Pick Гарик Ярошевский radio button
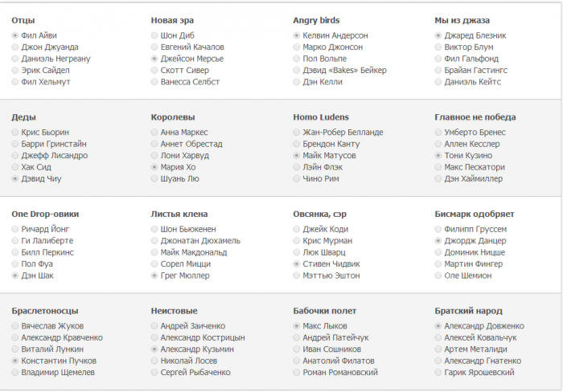 point(438,373)
